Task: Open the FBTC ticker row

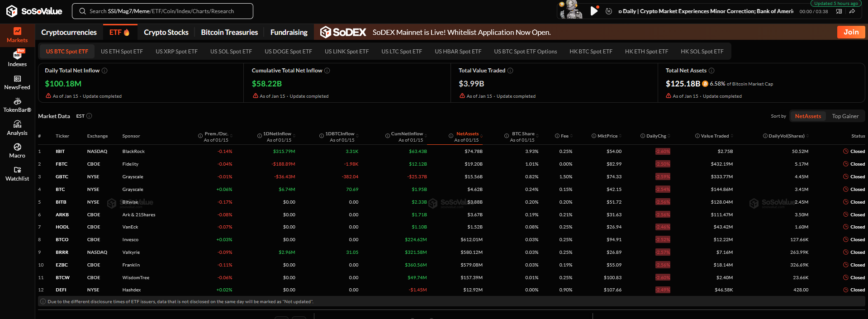Action: click(x=451, y=164)
